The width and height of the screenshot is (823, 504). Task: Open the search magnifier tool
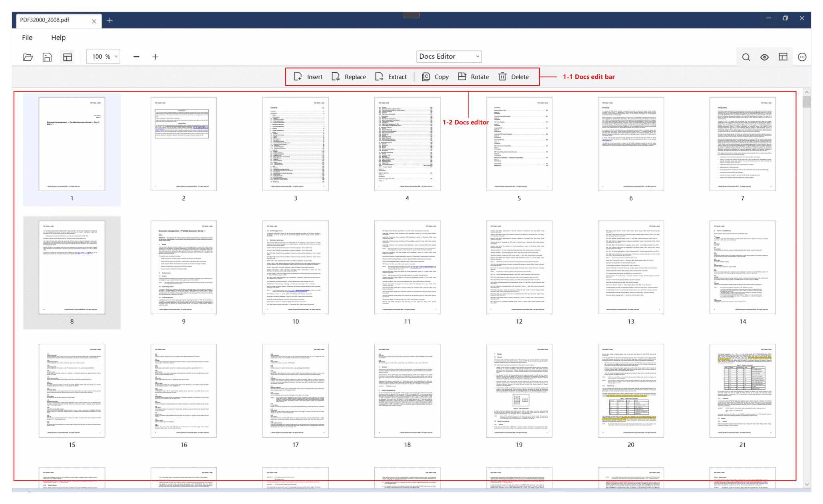[746, 57]
